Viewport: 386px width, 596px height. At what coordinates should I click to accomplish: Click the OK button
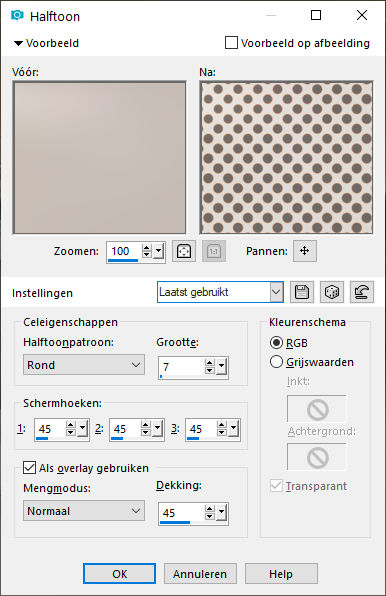pos(119,574)
